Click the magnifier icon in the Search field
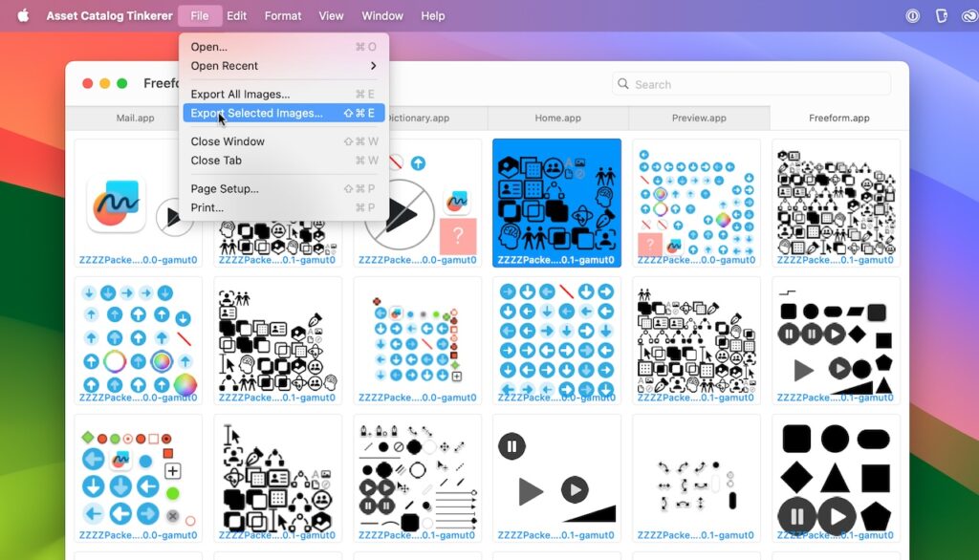The image size is (979, 560). pos(623,84)
